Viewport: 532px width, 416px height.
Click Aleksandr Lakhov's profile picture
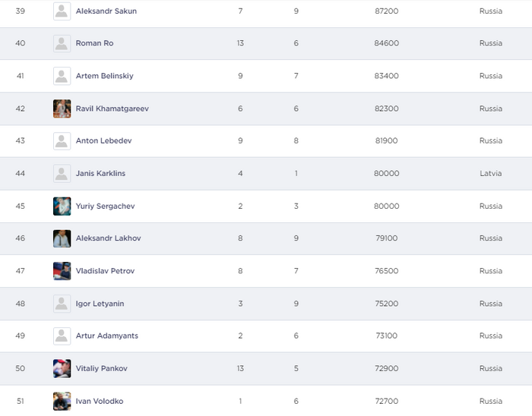[62, 238]
